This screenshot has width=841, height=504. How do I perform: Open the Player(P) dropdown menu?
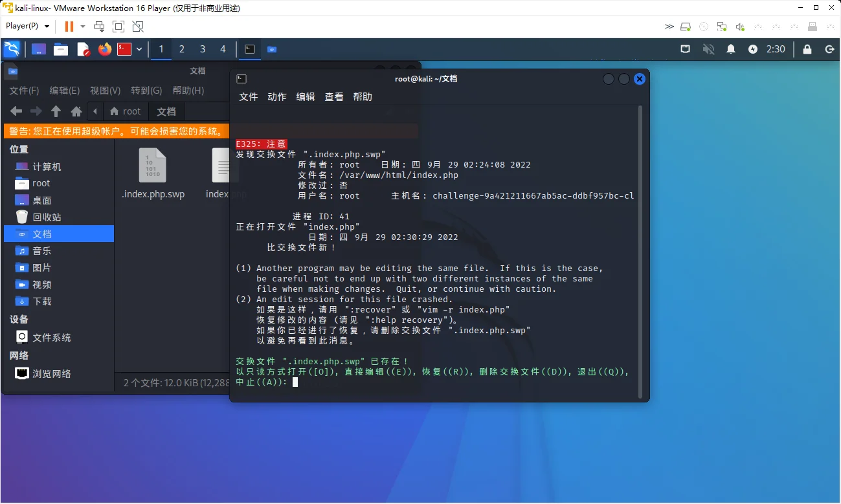click(x=27, y=27)
